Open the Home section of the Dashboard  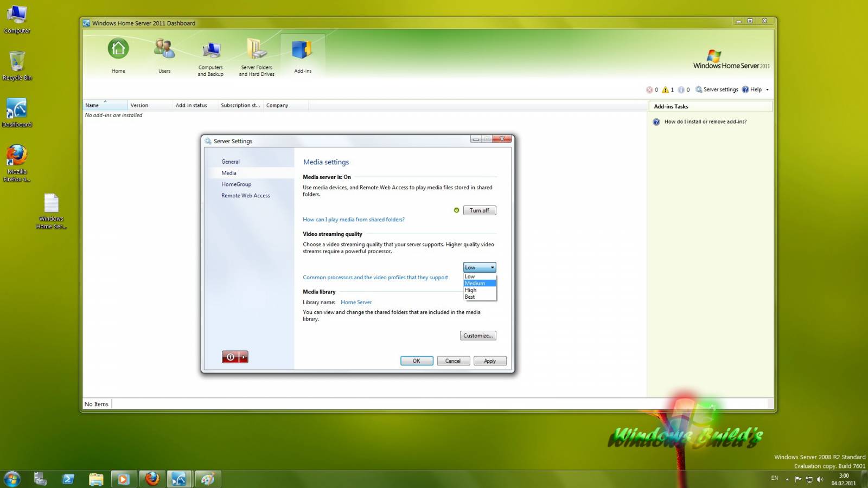[x=118, y=55]
